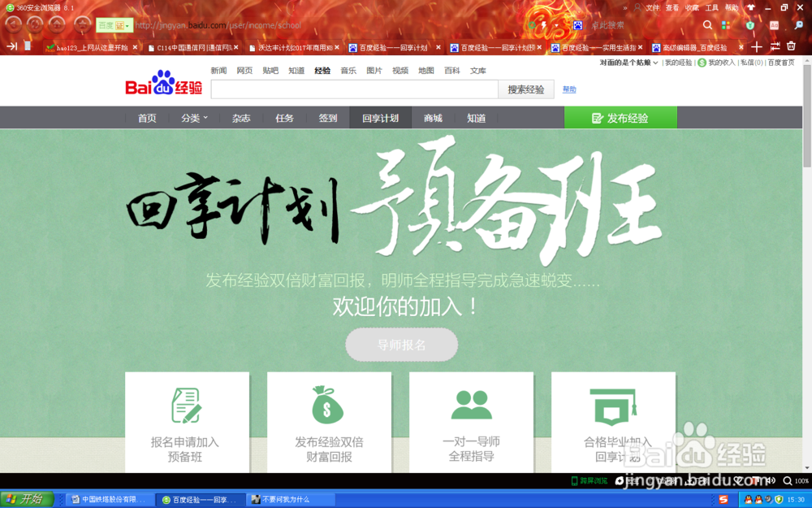Switch to the 回享计划 tab in site navigation
The height and width of the screenshot is (508, 812).
380,118
